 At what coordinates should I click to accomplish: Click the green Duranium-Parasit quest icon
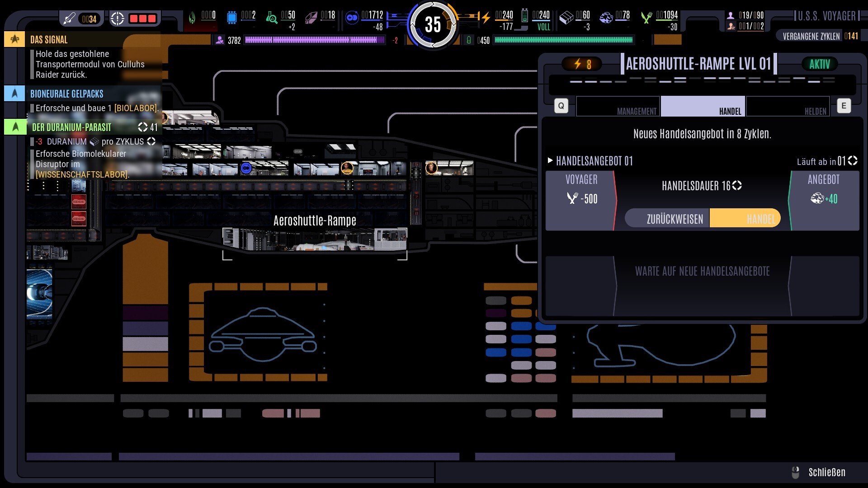pos(15,127)
